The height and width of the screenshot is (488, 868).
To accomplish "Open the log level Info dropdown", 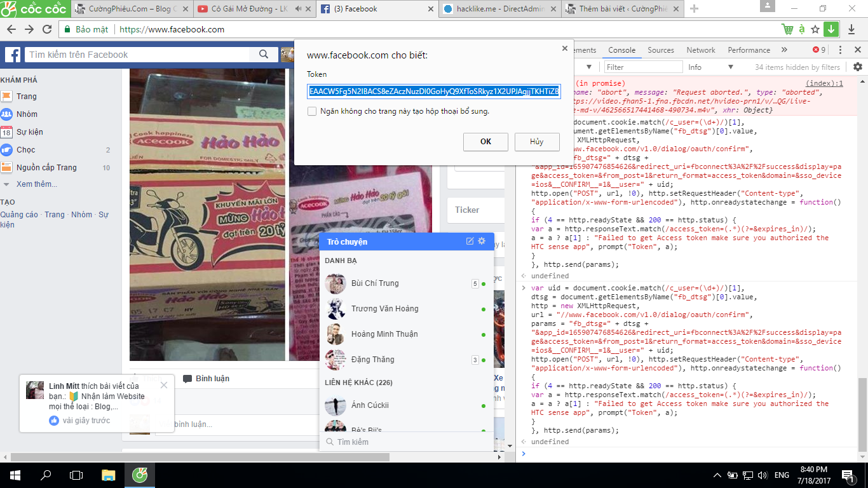I will tap(711, 67).
